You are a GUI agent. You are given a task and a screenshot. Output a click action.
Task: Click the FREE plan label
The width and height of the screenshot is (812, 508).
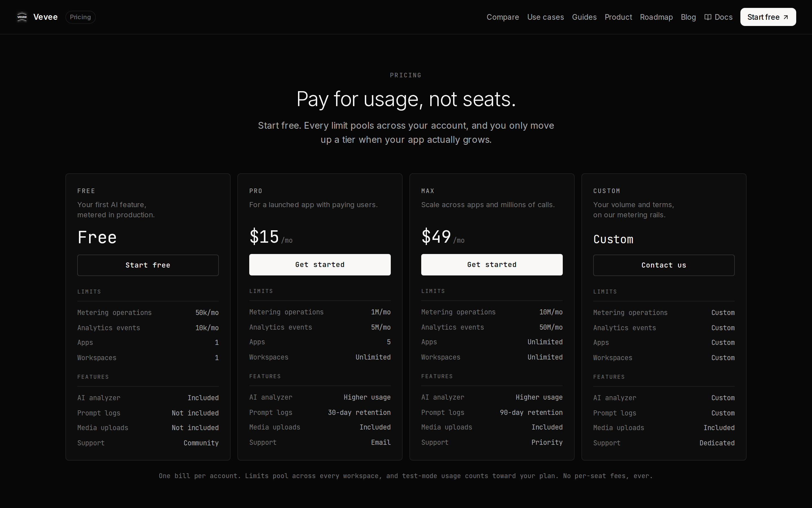click(x=86, y=191)
